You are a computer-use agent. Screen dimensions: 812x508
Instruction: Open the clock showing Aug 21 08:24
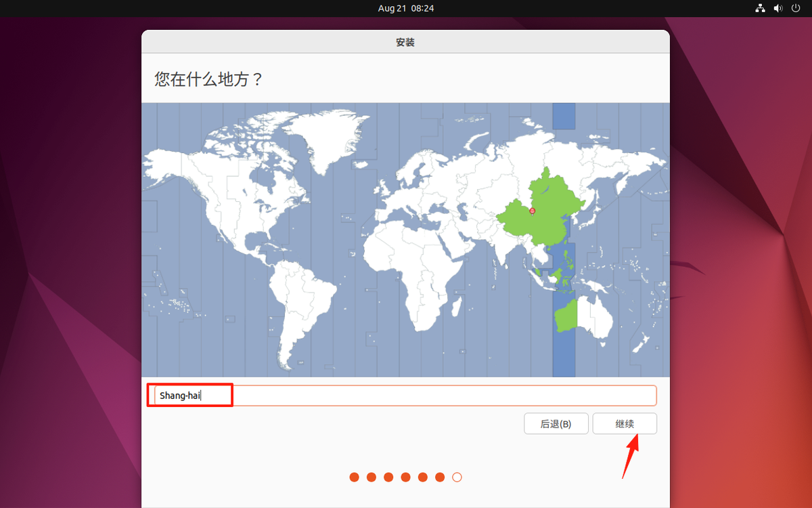tap(405, 8)
